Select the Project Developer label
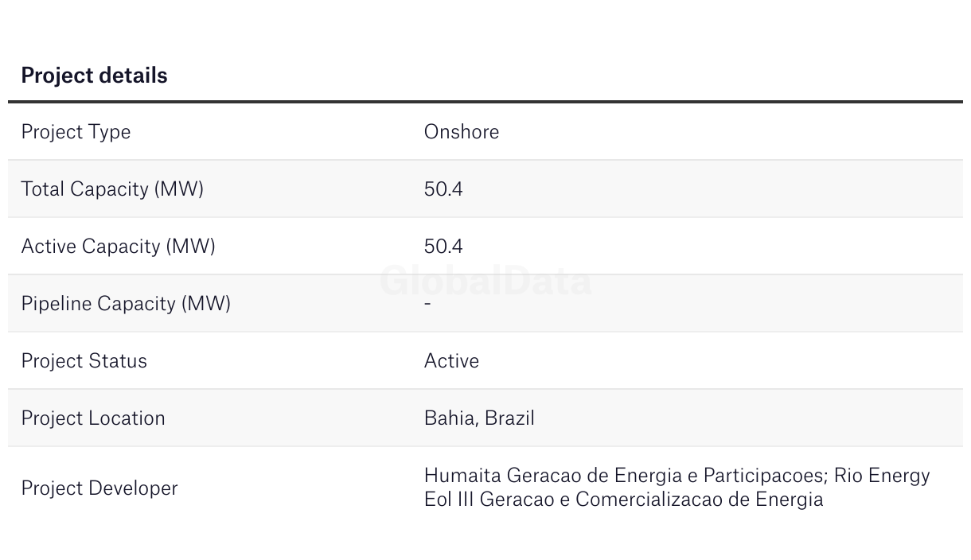The image size is (971, 560). pos(99,488)
